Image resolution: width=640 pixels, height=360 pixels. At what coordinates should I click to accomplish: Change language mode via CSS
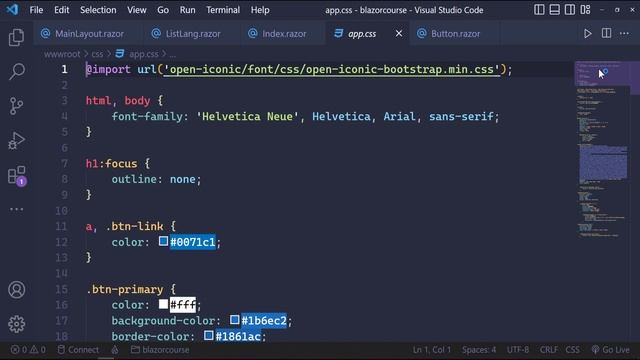(x=572, y=350)
